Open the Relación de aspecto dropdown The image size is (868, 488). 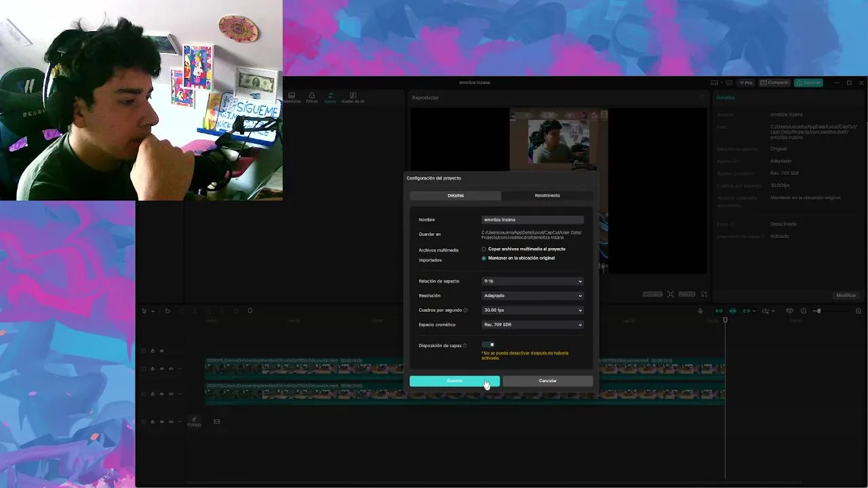pyautogui.click(x=532, y=281)
